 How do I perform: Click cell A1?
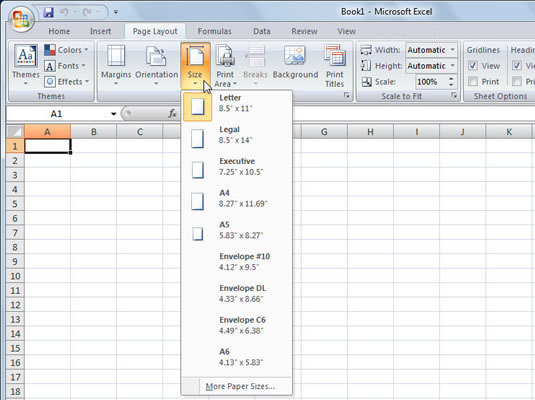point(47,146)
